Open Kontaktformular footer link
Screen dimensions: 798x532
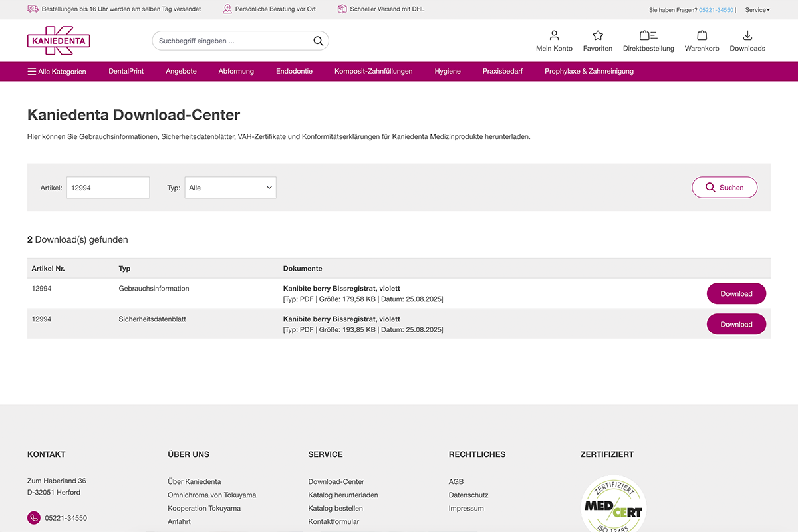(x=333, y=521)
